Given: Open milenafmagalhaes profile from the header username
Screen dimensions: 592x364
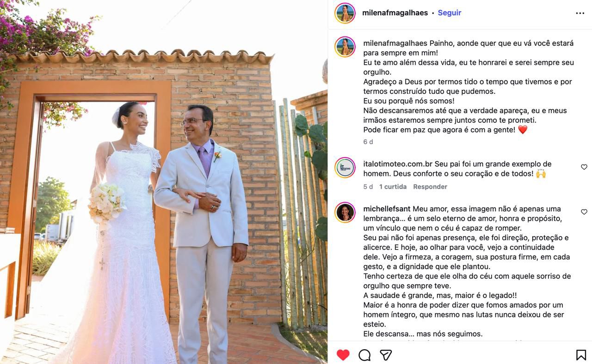Looking at the screenshot, I should tap(395, 13).
